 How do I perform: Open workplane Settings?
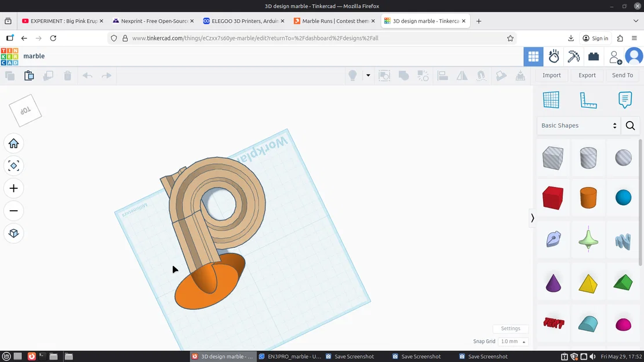click(x=511, y=328)
